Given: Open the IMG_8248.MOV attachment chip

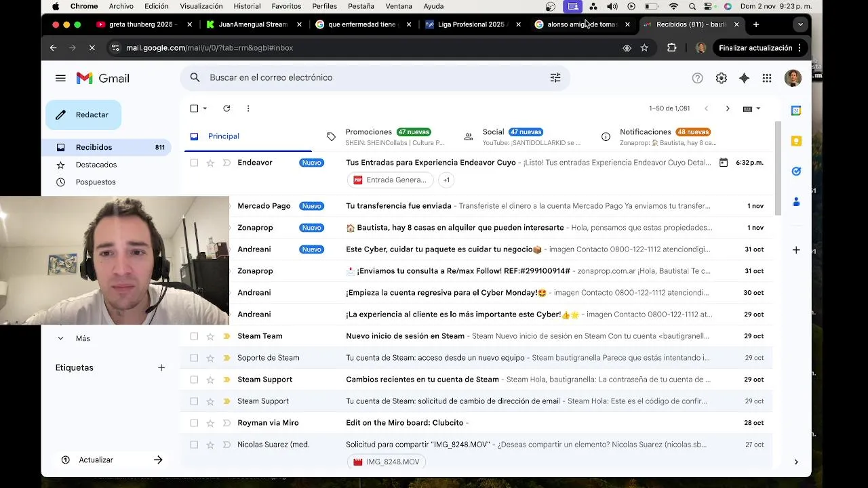Looking at the screenshot, I should pyautogui.click(x=387, y=462).
